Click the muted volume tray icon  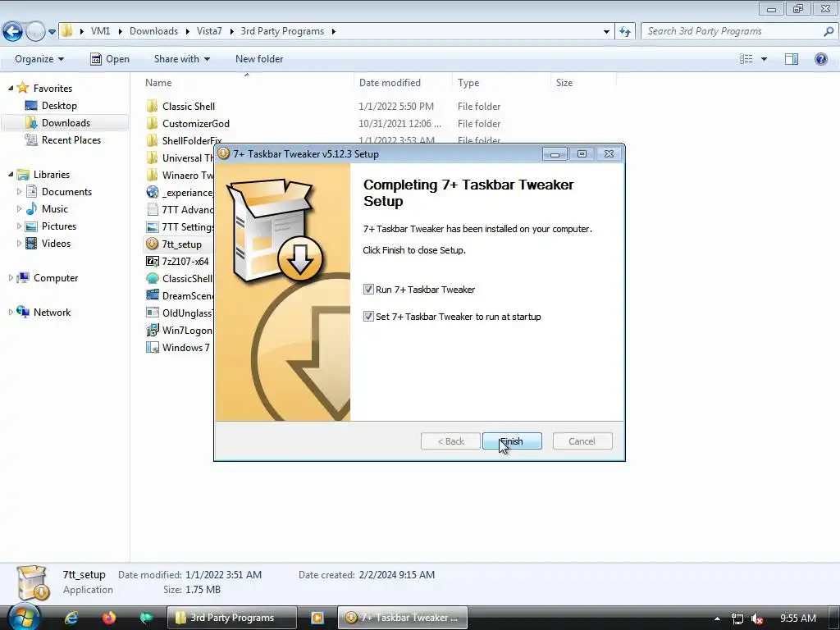(x=757, y=619)
